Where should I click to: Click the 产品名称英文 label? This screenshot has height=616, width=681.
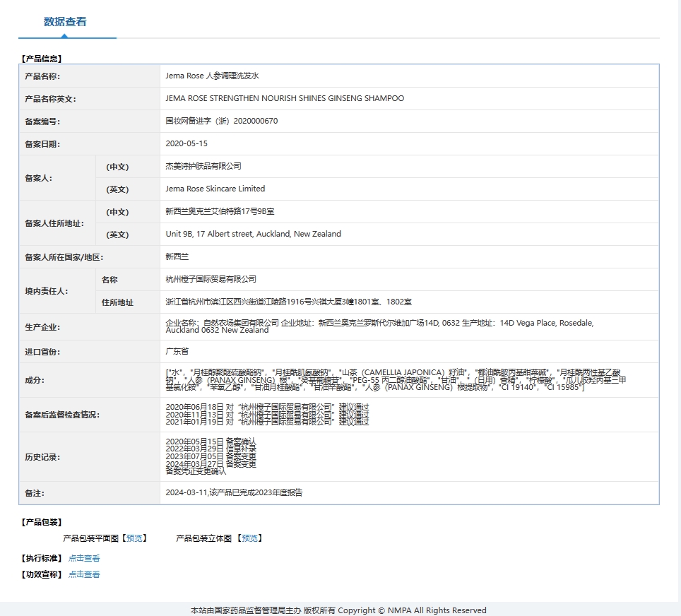[x=50, y=99]
